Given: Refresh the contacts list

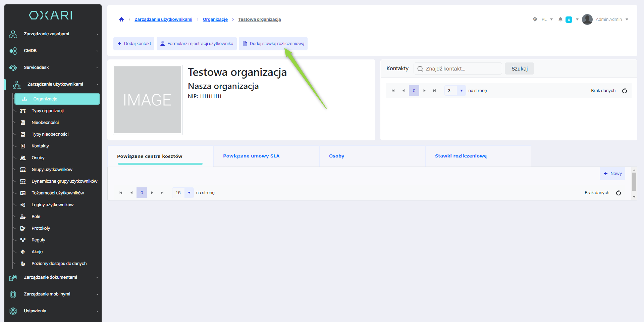Looking at the screenshot, I should click(x=624, y=91).
